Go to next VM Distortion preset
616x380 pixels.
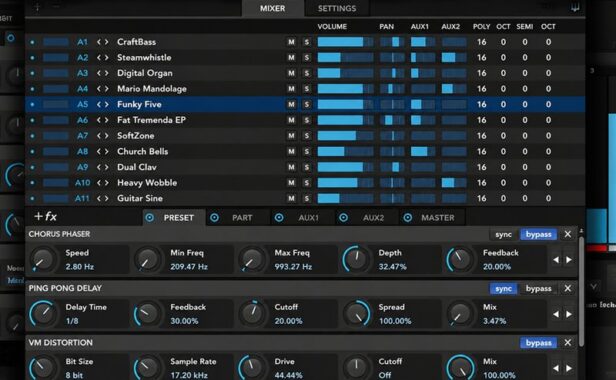pyautogui.click(x=569, y=368)
